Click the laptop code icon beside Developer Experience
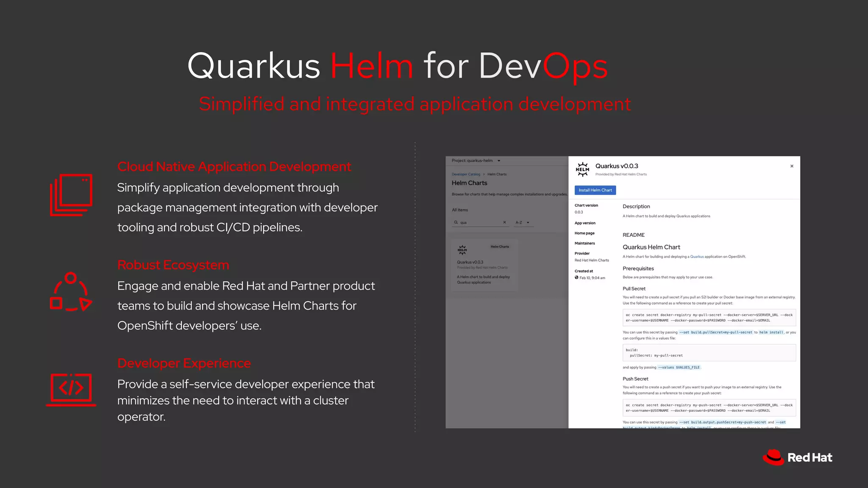 [71, 389]
